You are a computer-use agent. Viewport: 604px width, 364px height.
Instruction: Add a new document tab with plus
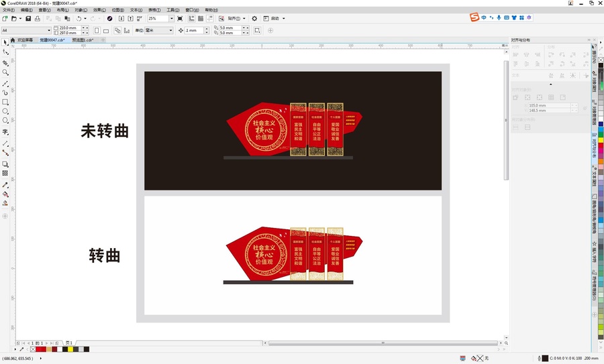tap(103, 40)
